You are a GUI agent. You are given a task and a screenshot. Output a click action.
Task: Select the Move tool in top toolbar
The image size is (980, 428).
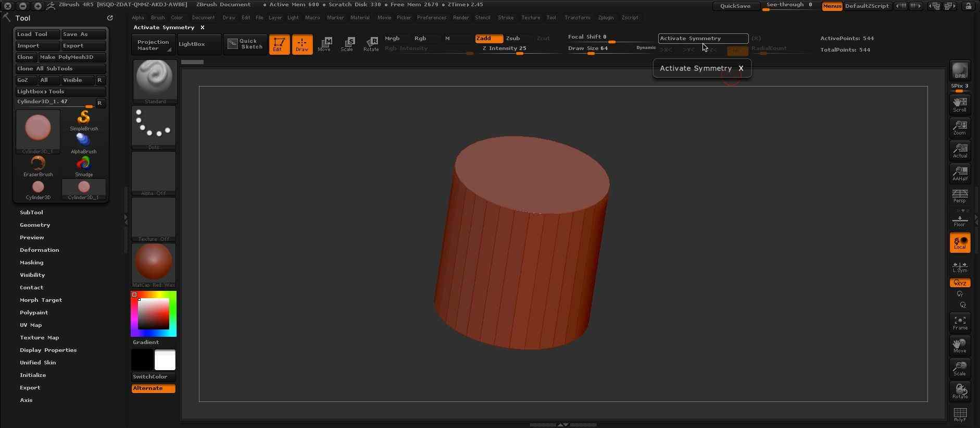click(324, 44)
